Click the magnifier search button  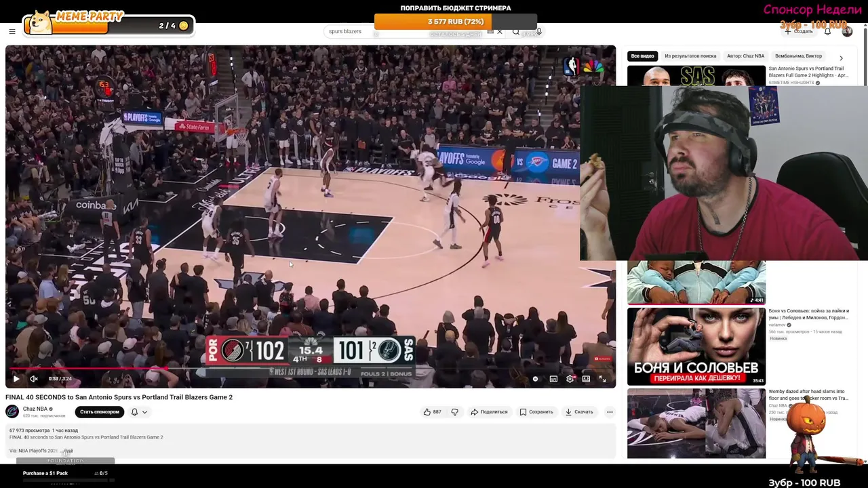click(x=516, y=31)
